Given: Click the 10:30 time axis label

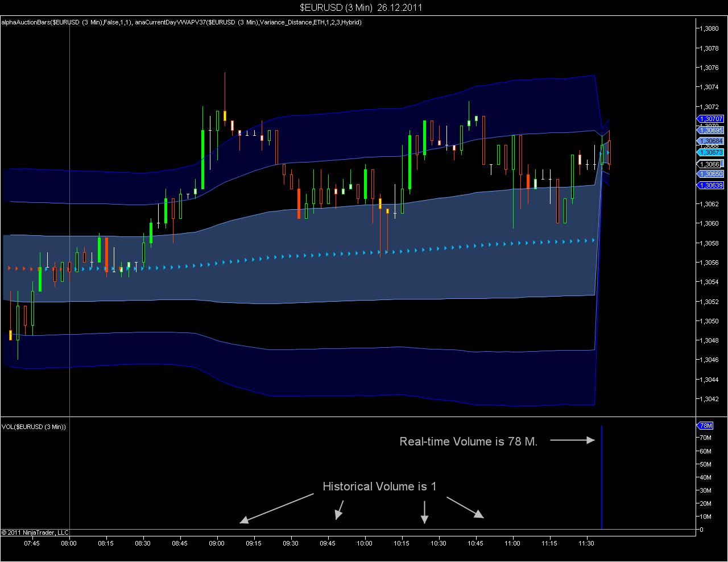Looking at the screenshot, I should click(x=439, y=543).
